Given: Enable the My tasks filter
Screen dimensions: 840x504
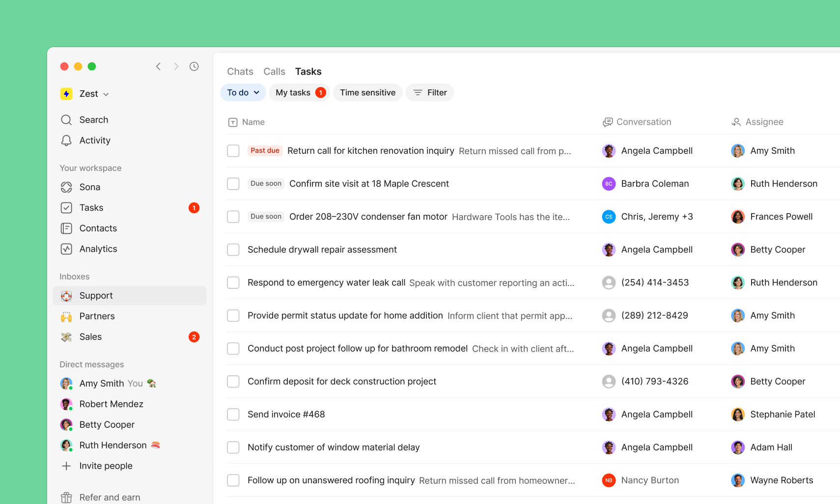Looking at the screenshot, I should 299,92.
